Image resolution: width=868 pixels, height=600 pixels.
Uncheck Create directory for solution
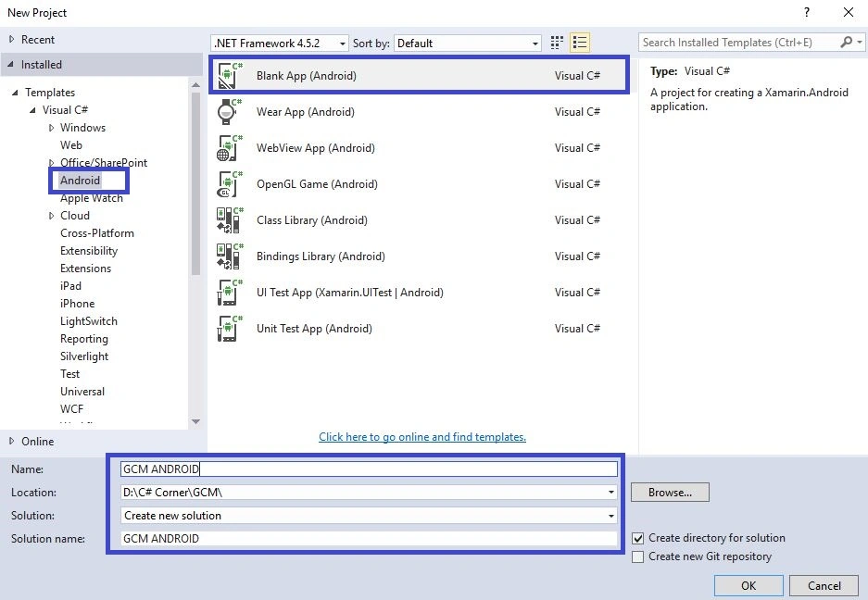coord(637,538)
